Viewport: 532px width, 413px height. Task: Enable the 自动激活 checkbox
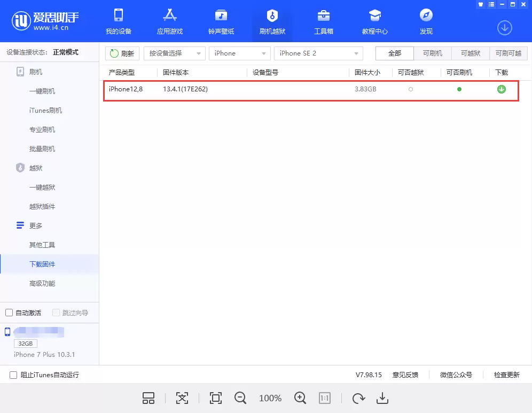tap(9, 313)
